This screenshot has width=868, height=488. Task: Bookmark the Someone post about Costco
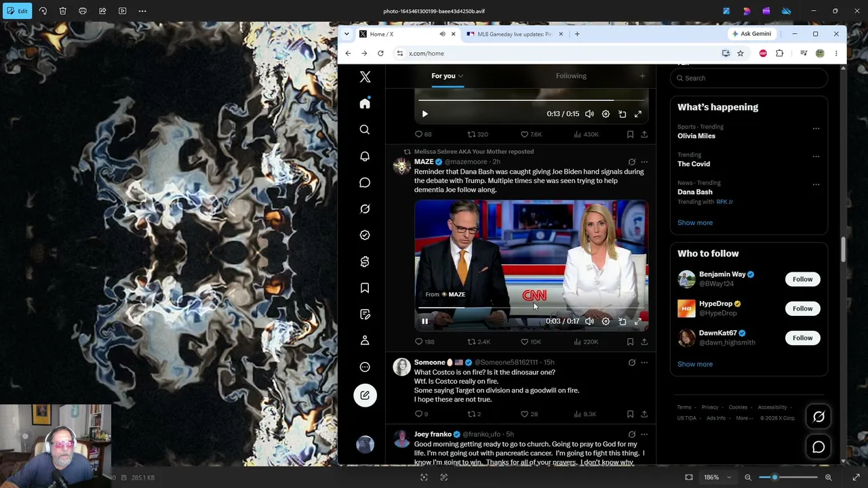point(630,414)
